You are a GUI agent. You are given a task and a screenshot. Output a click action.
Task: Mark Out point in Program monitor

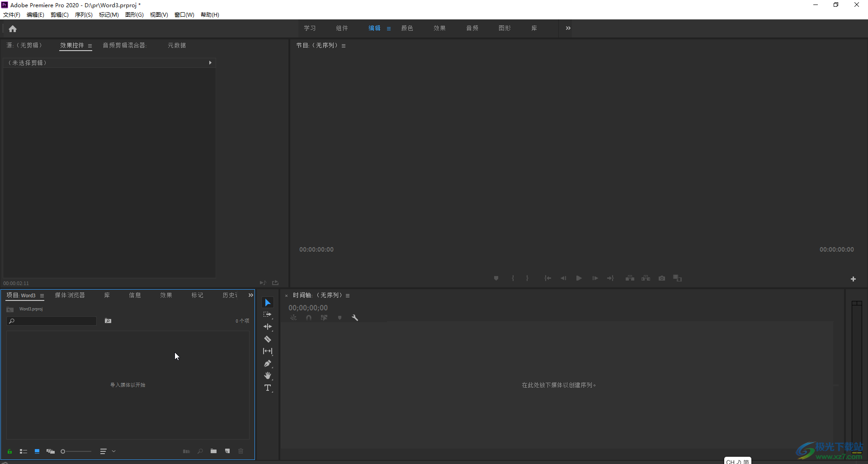click(x=527, y=278)
